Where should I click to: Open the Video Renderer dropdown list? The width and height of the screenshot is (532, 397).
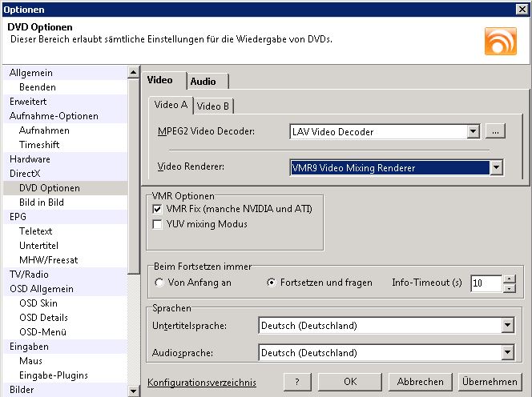tap(497, 167)
